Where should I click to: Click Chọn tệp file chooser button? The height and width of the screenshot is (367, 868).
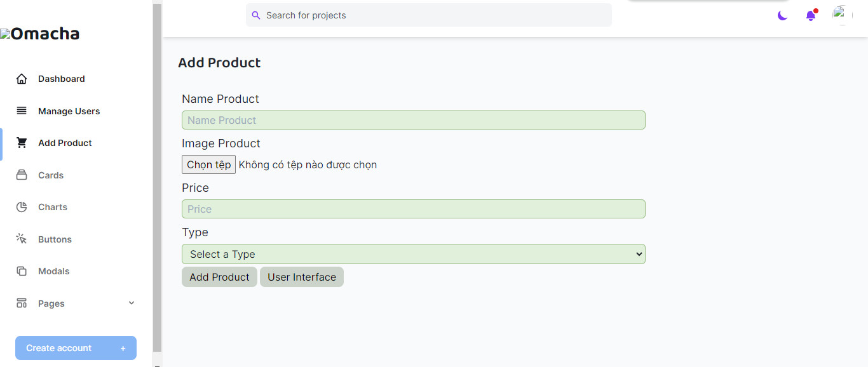point(208,164)
